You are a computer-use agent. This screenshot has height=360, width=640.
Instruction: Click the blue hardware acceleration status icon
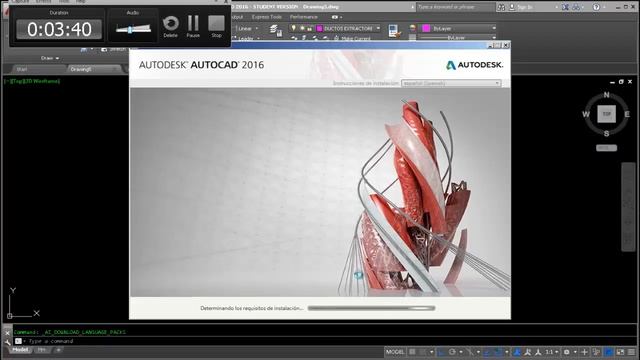coord(608,352)
